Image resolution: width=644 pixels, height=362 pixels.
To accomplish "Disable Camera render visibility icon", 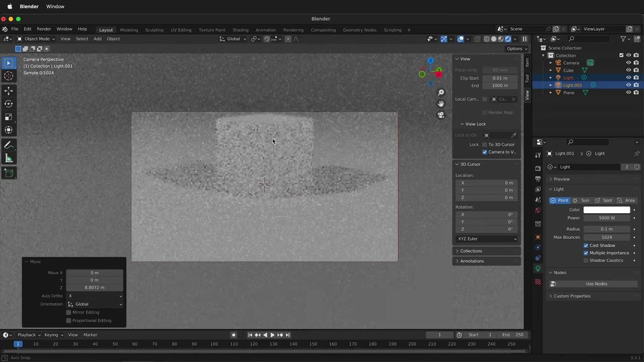I will [636, 63].
